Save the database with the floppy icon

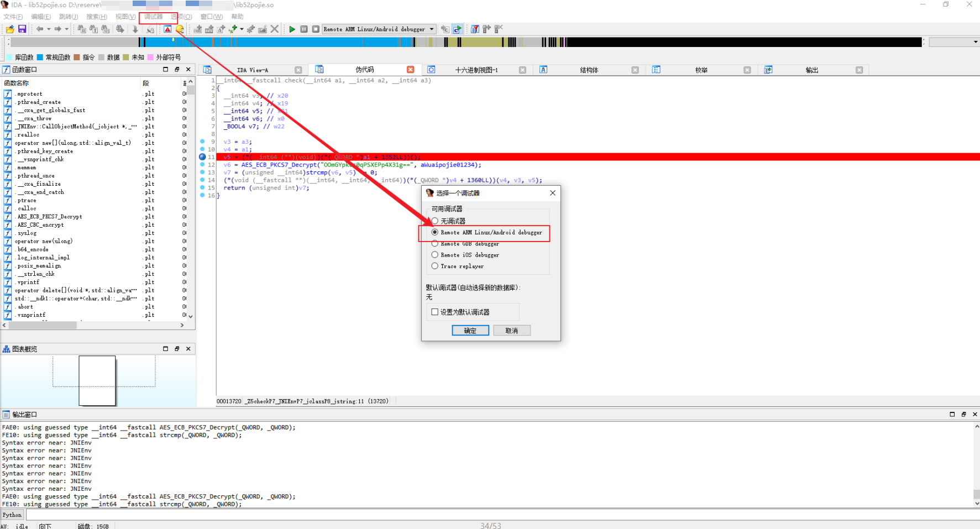tap(22, 29)
